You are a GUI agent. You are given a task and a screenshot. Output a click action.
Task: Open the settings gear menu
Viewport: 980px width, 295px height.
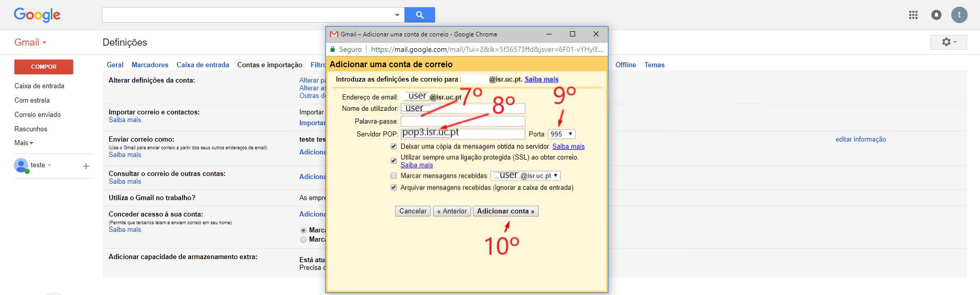point(949,42)
